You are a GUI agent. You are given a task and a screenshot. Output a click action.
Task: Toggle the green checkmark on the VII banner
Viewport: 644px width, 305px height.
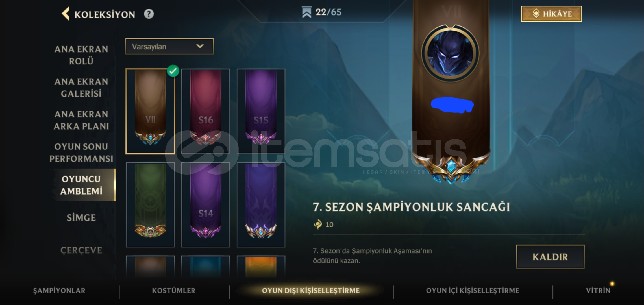(x=173, y=71)
